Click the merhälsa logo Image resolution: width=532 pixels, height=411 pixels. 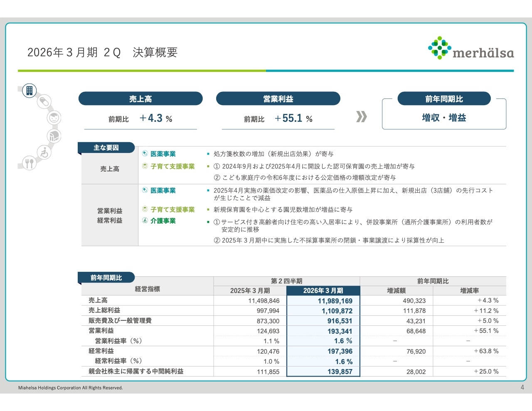[471, 49]
